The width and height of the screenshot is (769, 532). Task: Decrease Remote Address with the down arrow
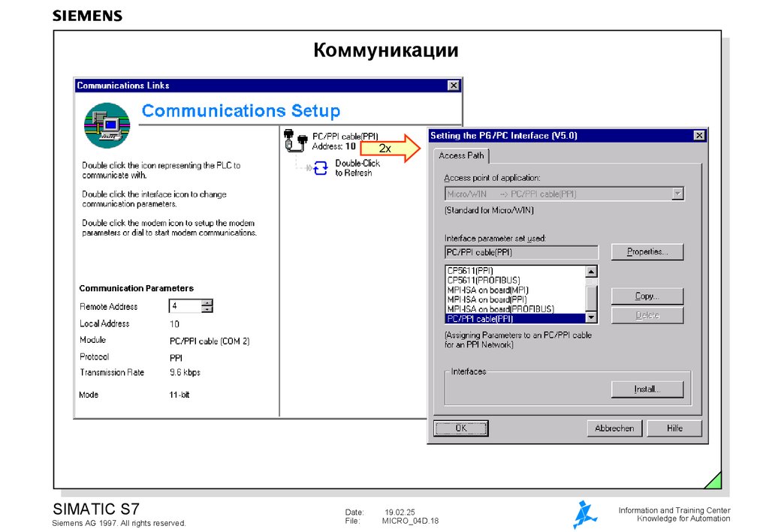(207, 309)
